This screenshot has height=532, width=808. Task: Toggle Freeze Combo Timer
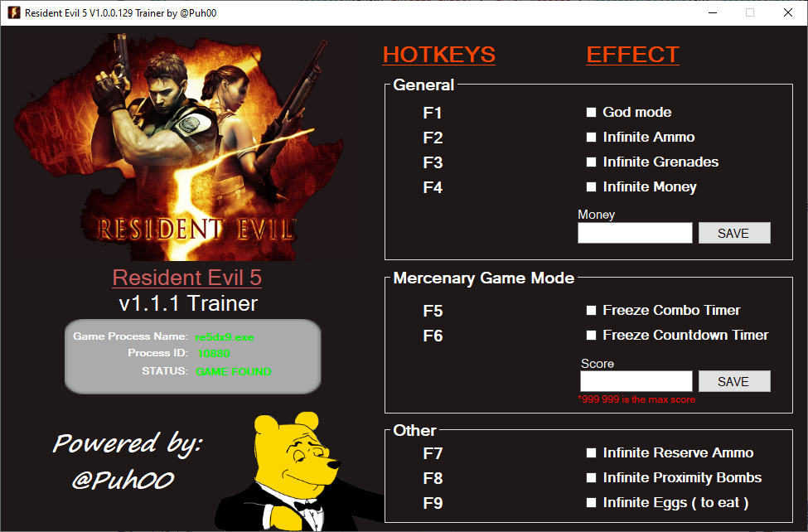(592, 310)
